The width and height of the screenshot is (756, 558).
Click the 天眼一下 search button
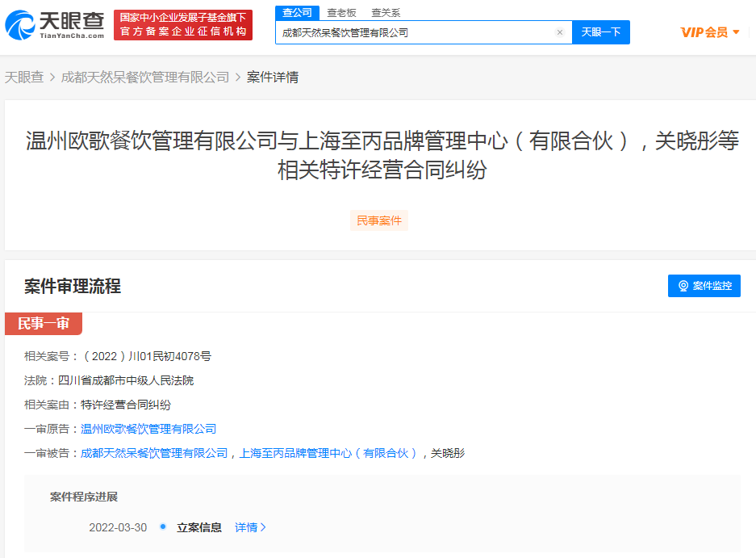601,32
